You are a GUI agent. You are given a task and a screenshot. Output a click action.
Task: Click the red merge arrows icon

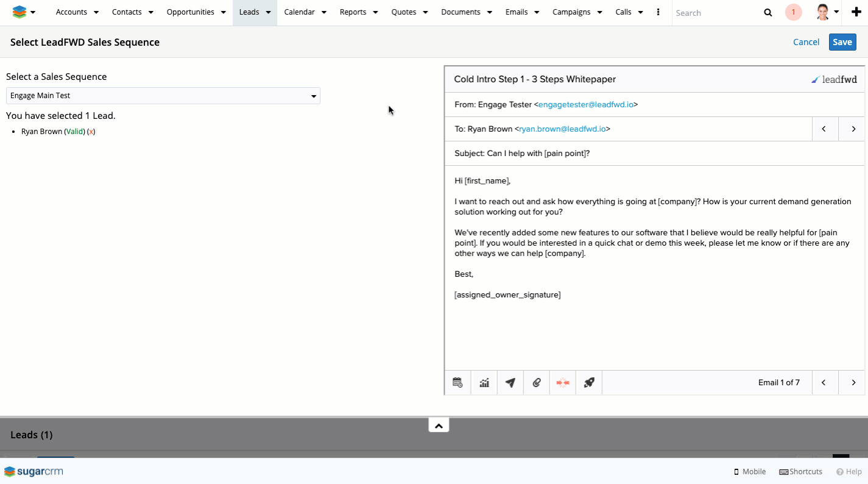tap(563, 383)
